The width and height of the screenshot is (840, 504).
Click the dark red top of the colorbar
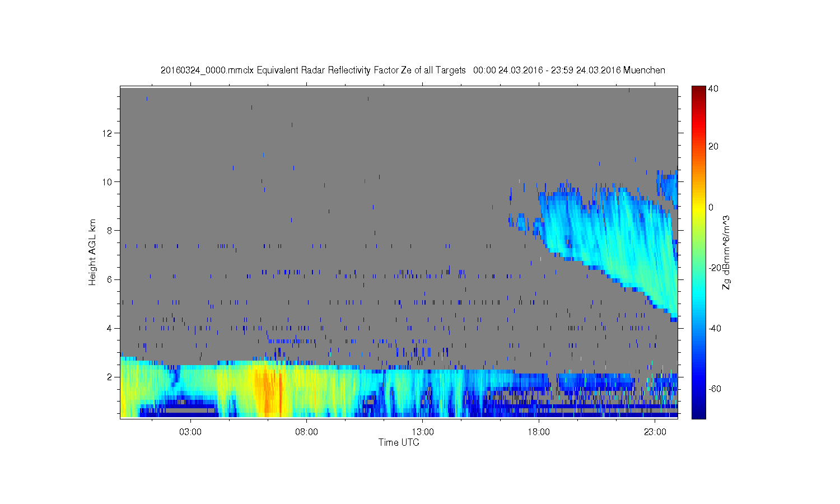[x=698, y=91]
